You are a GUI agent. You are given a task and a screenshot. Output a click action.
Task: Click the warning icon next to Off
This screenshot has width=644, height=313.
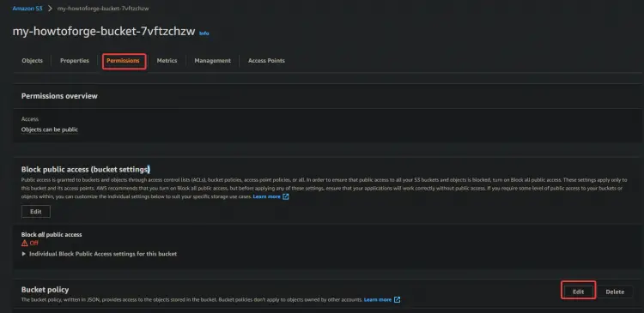25,243
